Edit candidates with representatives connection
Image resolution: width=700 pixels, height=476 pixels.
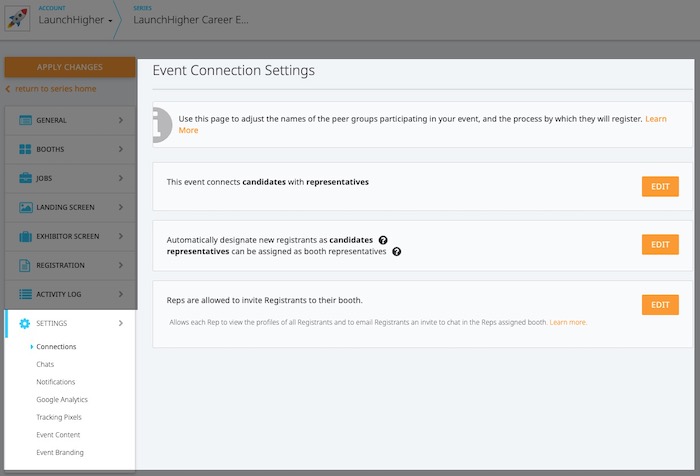pos(660,187)
